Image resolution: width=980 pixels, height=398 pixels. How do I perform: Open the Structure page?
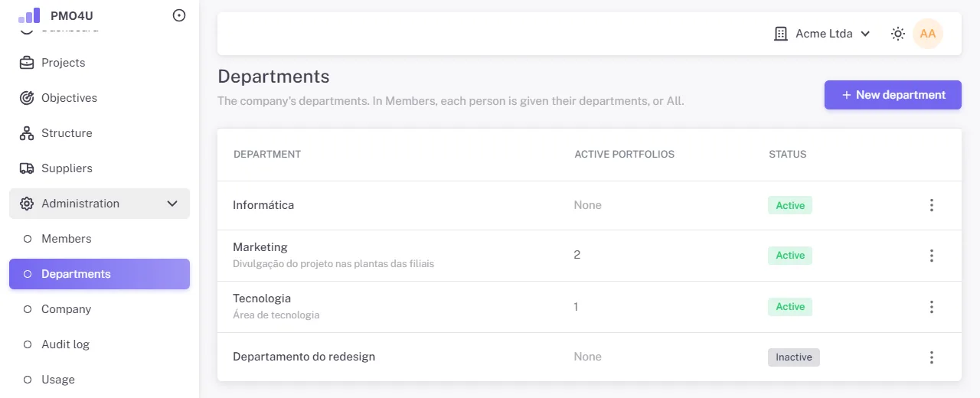click(x=100, y=133)
